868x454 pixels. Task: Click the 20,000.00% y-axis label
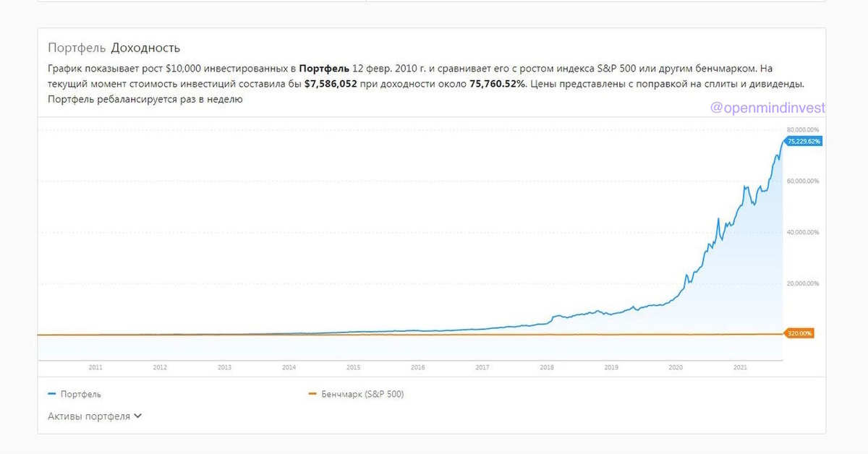[803, 283]
